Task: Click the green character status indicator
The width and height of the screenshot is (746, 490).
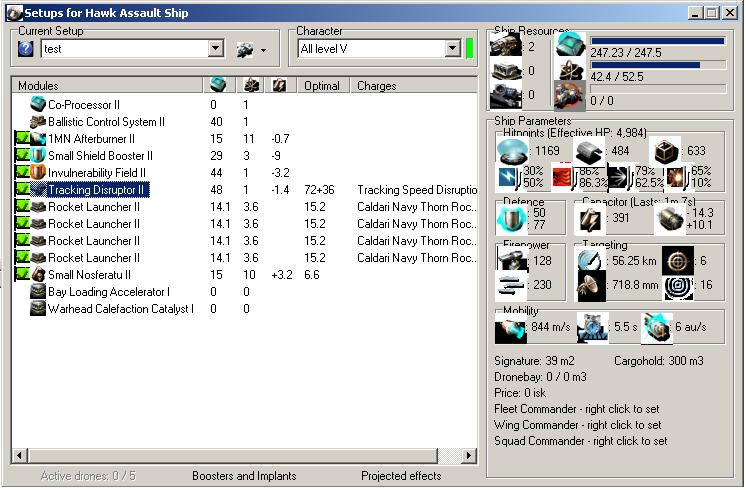Action: 470,49
